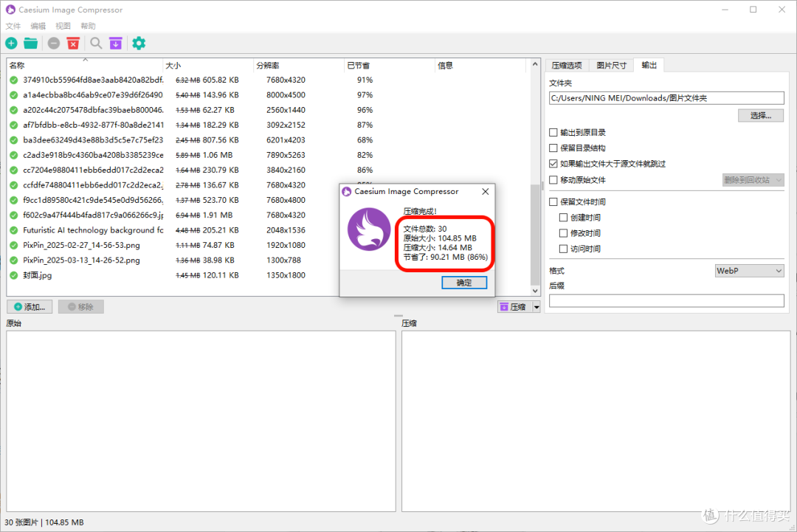Click the magnifier preview toolbar icon
The height and width of the screenshot is (532, 797).
click(96, 44)
